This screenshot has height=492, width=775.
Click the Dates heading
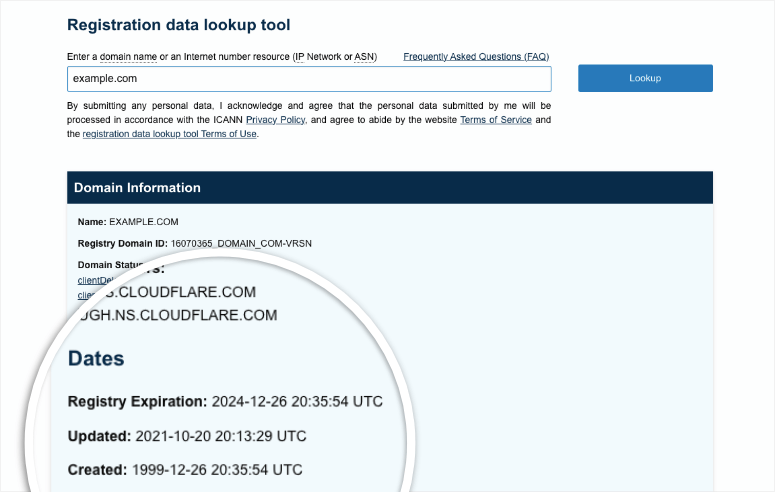96,358
